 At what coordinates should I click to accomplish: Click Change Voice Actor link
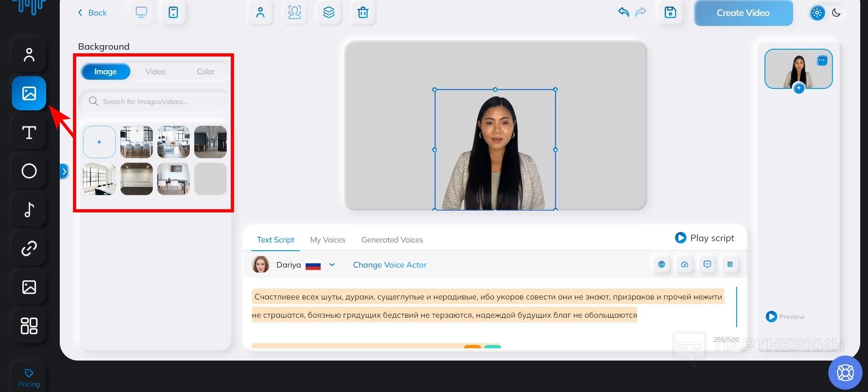coord(390,265)
